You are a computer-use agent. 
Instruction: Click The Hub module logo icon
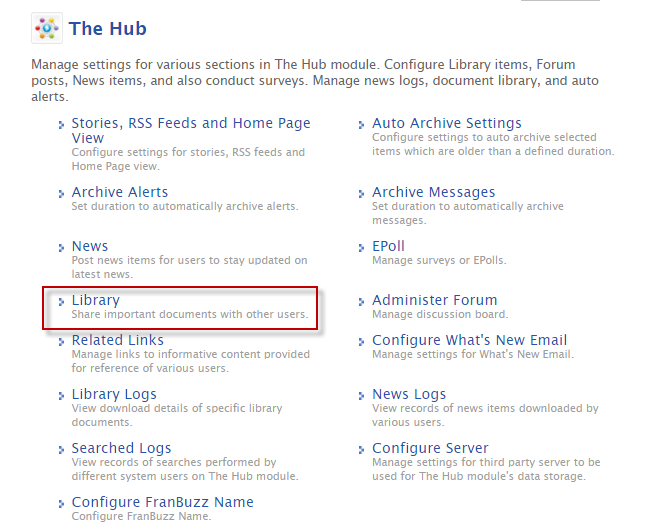click(x=47, y=28)
